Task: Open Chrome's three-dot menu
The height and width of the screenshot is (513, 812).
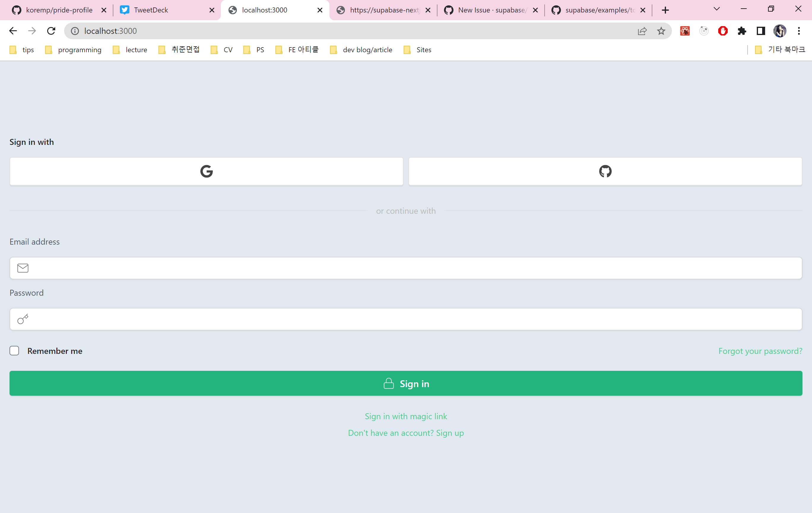Action: 799,31
